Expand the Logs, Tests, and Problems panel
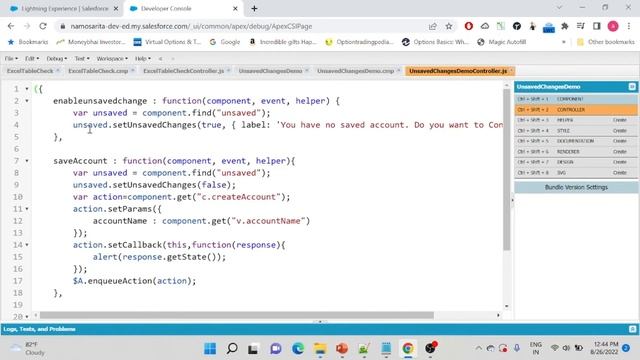This screenshot has height=360, width=640. (632, 329)
